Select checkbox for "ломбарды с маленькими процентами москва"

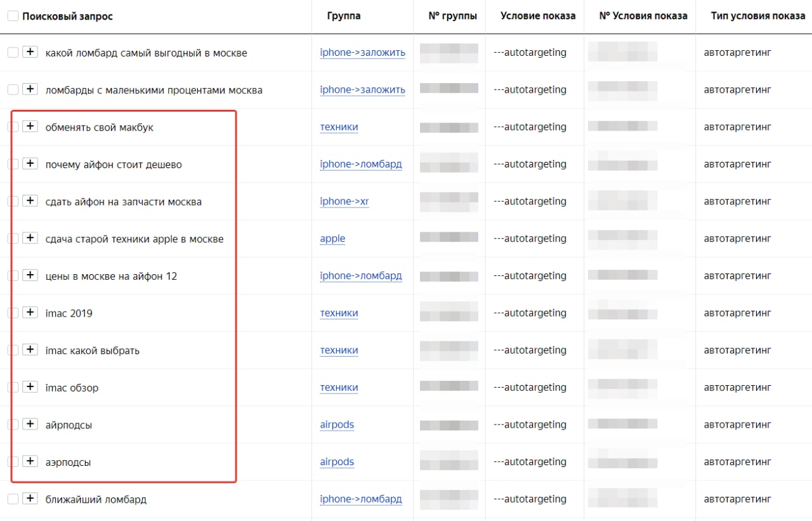click(x=13, y=90)
